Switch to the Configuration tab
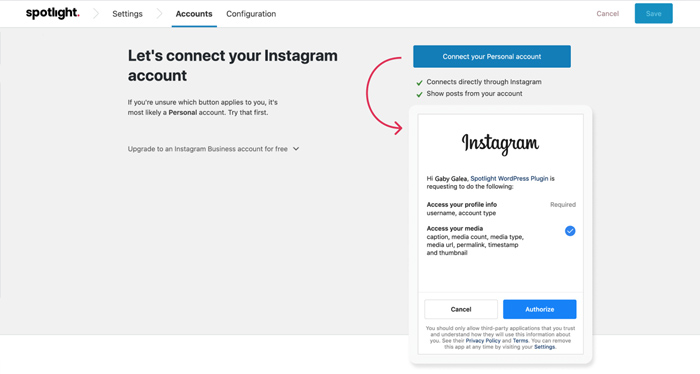This screenshot has height=374, width=700. (251, 14)
